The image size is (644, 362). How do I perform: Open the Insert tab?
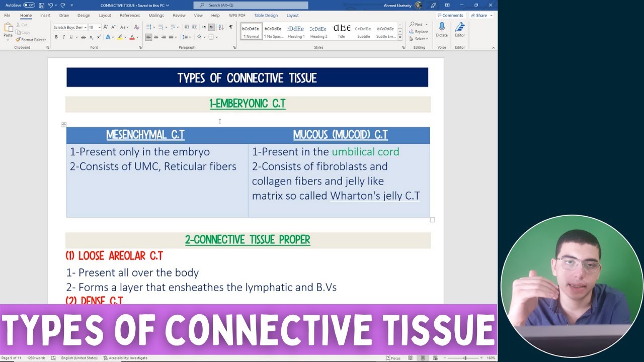(45, 16)
